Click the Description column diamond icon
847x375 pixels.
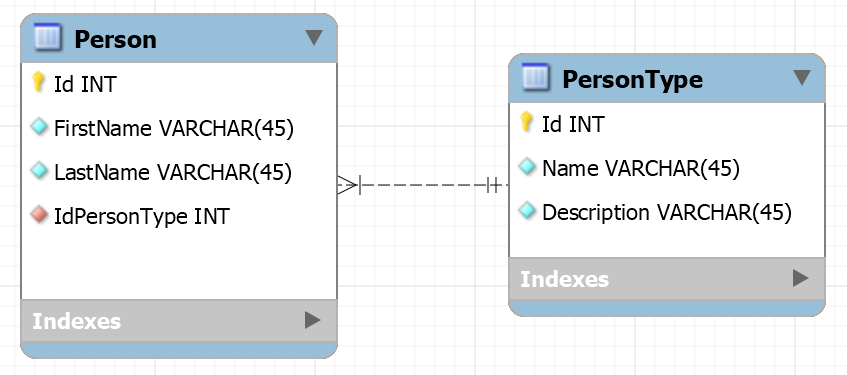[527, 210]
